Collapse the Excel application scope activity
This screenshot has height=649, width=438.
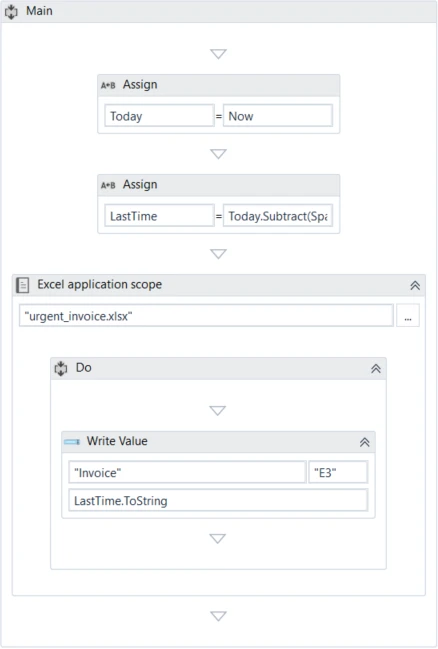415,285
